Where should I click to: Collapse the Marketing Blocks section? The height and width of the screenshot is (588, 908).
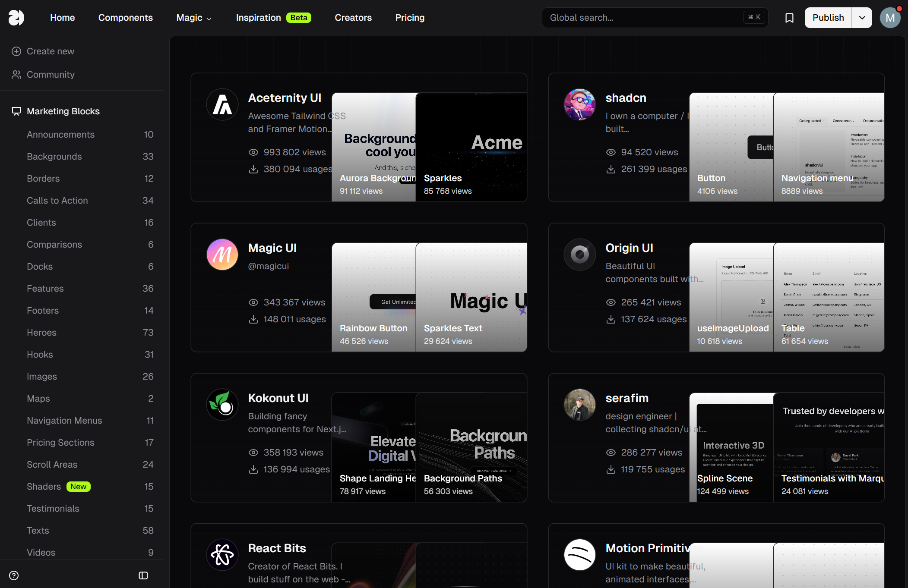pyautogui.click(x=63, y=111)
